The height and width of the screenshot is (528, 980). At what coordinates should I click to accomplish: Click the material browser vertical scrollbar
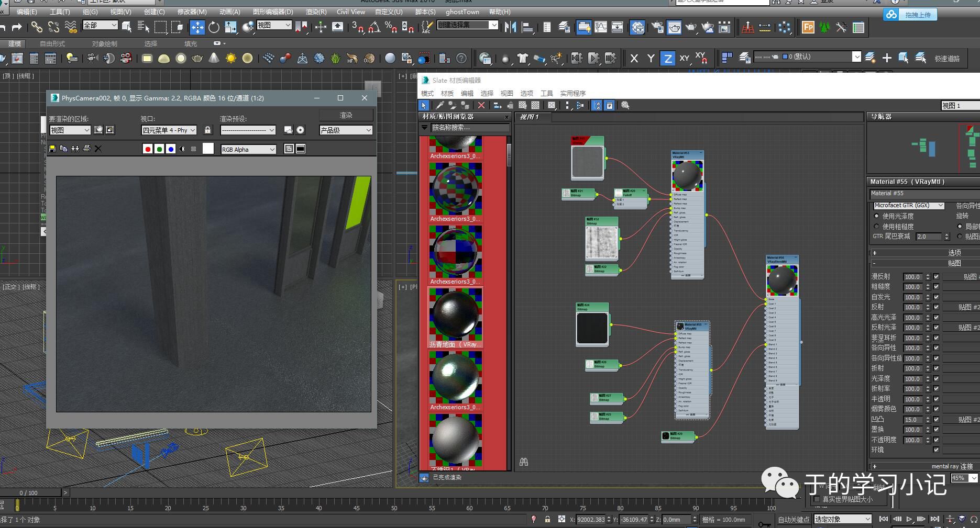[509, 155]
